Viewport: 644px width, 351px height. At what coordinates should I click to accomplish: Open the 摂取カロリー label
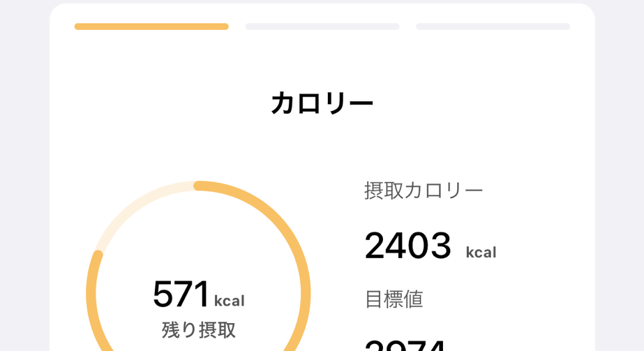pos(424,190)
